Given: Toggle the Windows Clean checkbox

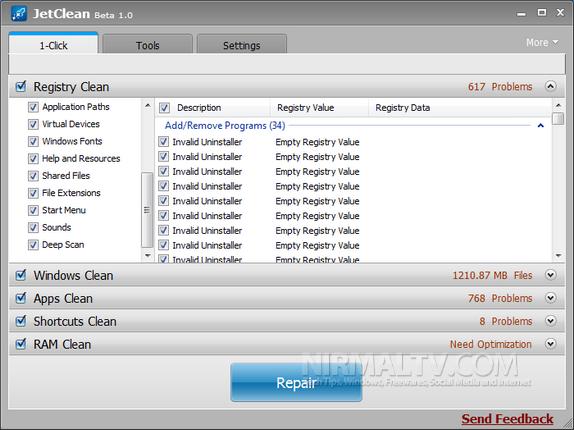Looking at the screenshot, I should [21, 275].
